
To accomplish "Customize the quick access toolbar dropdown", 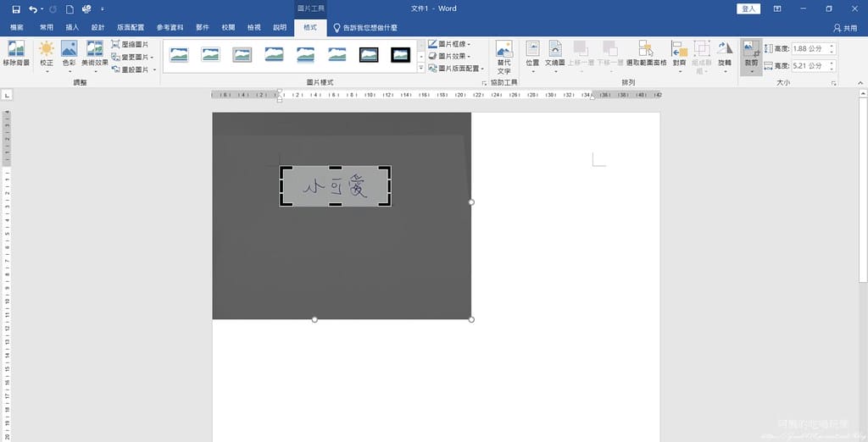I will 103,8.
